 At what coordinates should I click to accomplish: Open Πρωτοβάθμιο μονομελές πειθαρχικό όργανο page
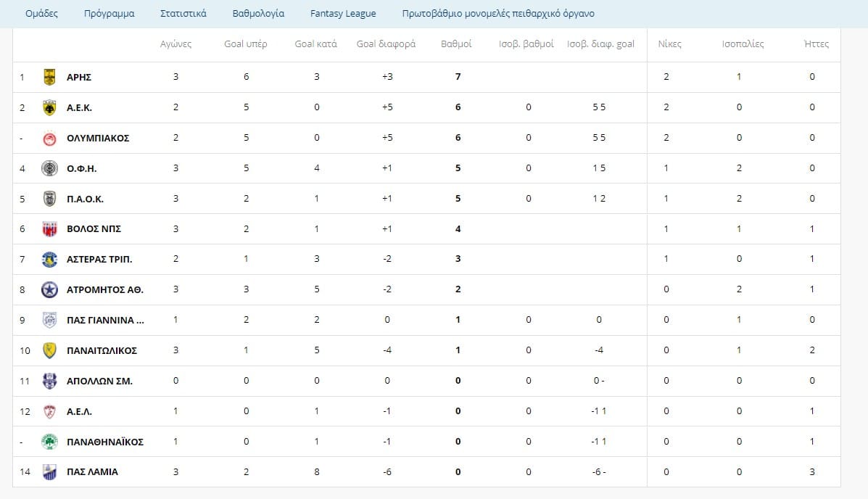498,14
